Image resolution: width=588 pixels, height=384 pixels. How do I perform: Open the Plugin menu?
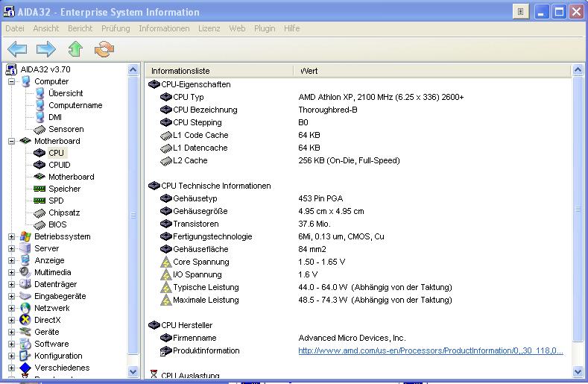(x=265, y=28)
